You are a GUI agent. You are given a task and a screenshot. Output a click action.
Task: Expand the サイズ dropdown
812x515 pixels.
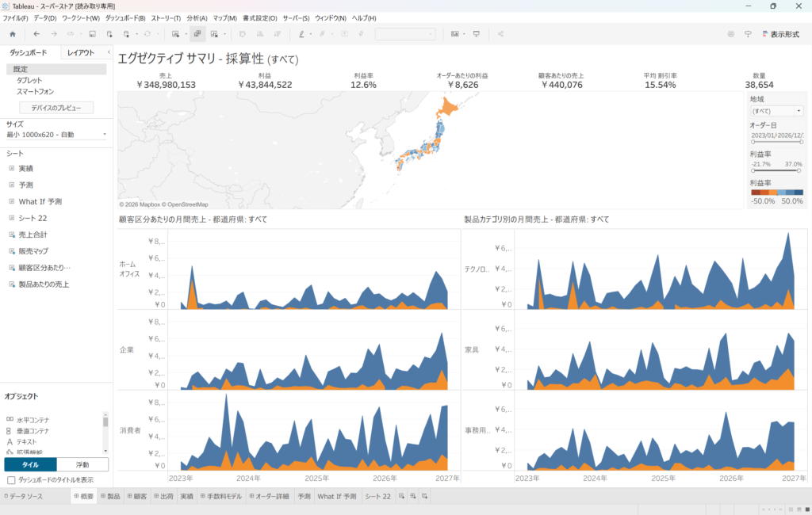pyautogui.click(x=56, y=135)
